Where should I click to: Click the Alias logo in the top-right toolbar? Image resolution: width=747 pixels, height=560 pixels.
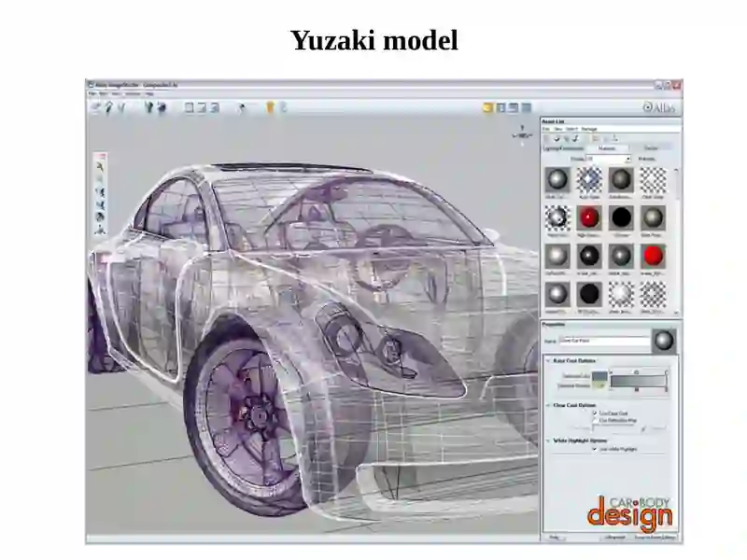(659, 108)
